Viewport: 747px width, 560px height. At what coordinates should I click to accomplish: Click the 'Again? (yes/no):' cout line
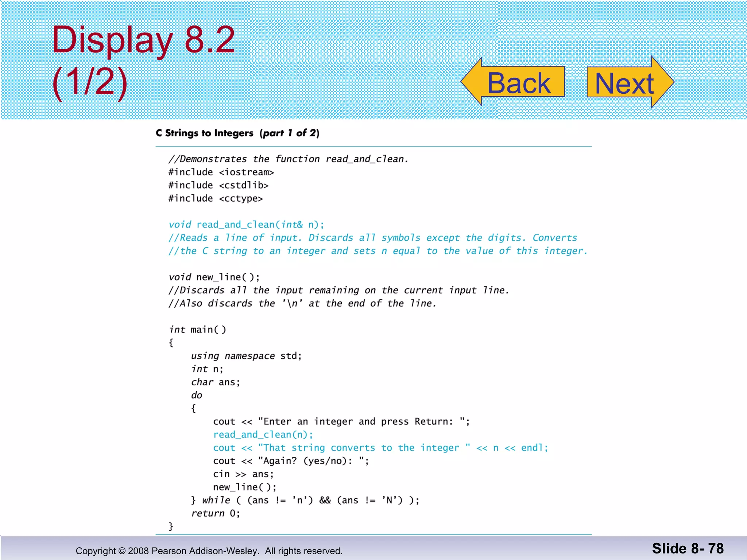[x=291, y=461]
